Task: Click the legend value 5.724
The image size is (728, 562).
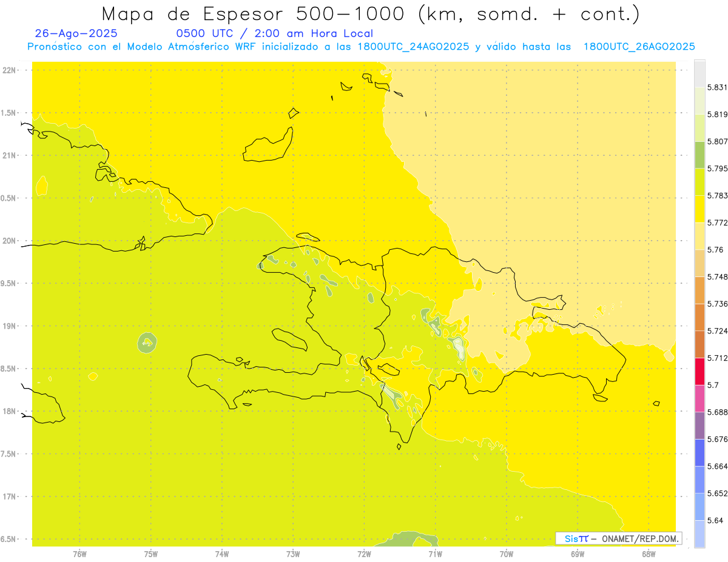Action: click(x=716, y=331)
